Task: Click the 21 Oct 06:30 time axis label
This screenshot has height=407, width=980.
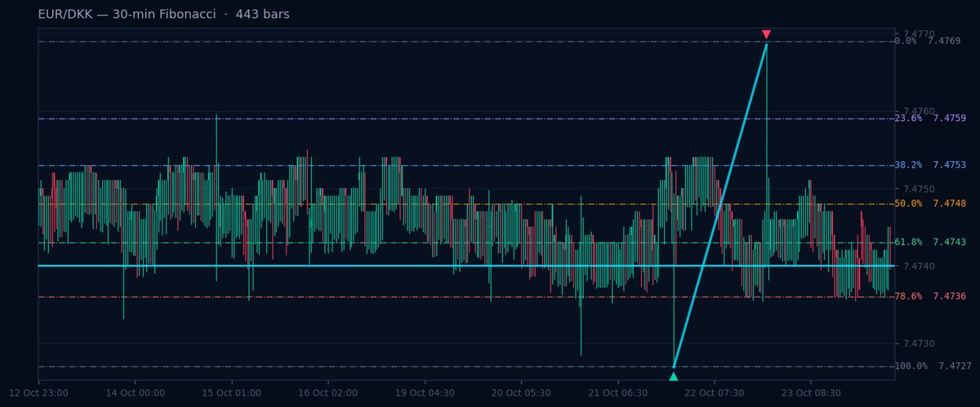Action: (x=618, y=393)
